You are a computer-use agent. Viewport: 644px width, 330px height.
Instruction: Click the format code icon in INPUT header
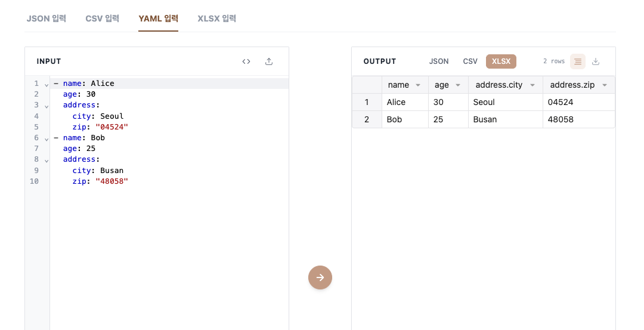coord(246,61)
